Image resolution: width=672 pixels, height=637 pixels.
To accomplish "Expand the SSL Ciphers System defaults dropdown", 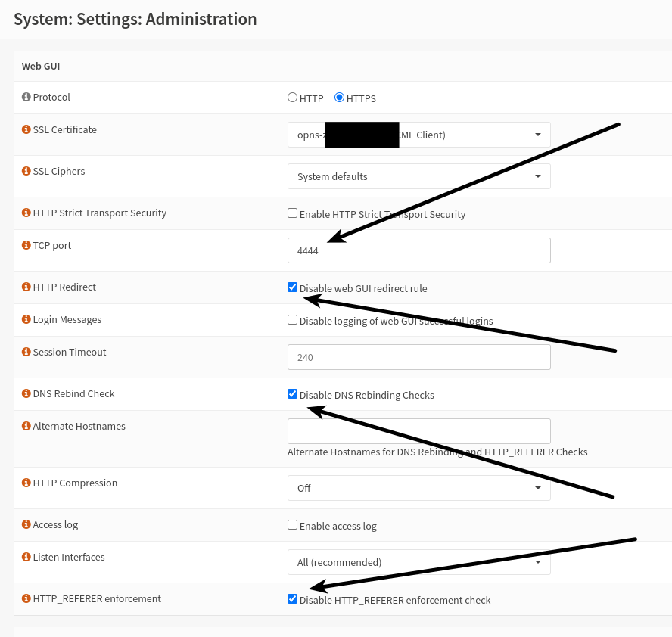I will click(418, 176).
